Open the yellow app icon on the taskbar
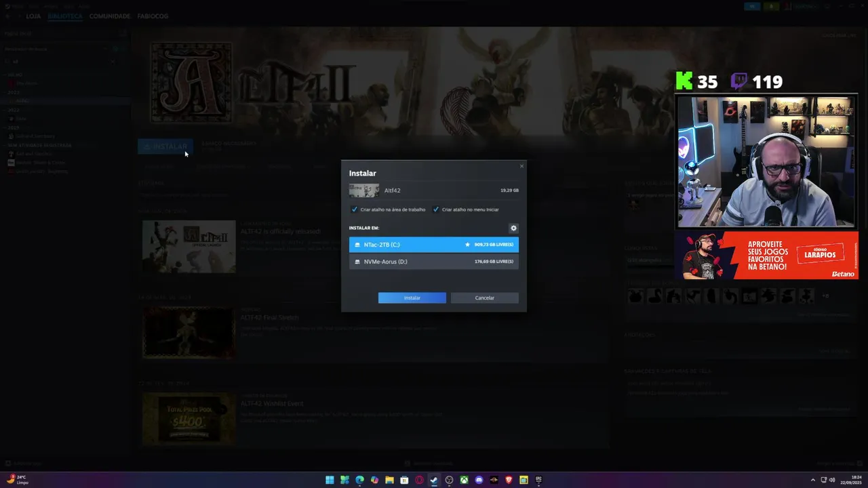 pyautogui.click(x=524, y=480)
